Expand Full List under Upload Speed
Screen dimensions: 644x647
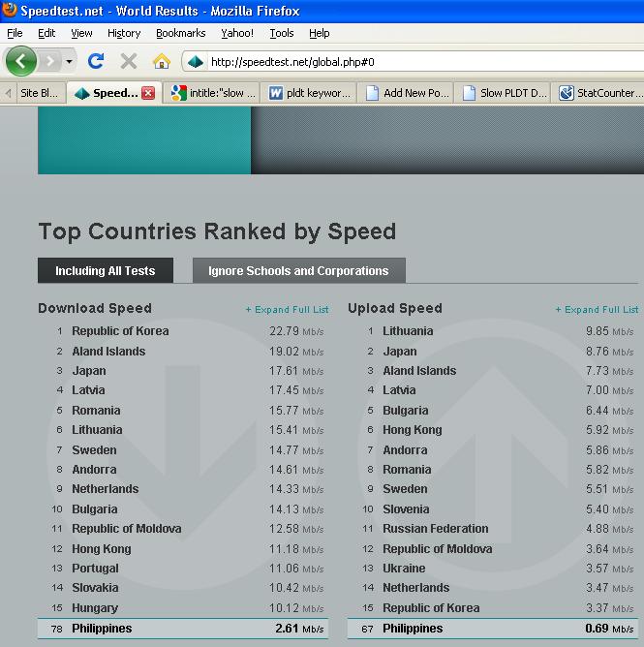tap(597, 310)
